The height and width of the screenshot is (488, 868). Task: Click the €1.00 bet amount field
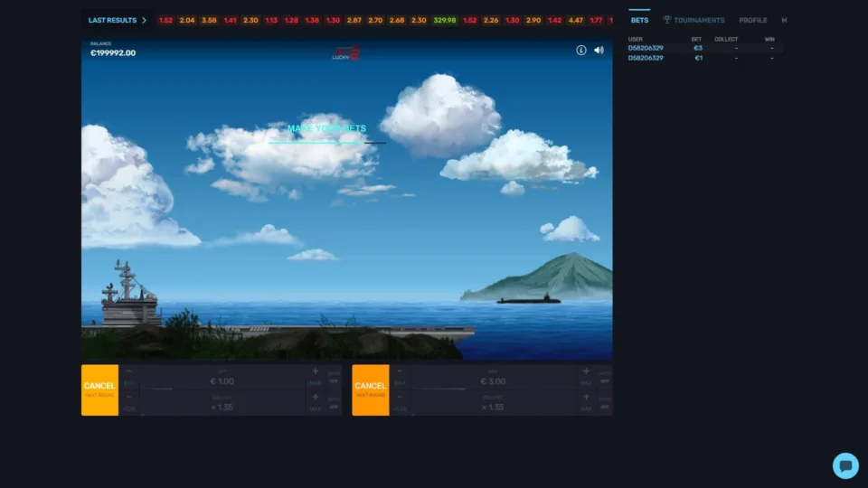pos(222,381)
